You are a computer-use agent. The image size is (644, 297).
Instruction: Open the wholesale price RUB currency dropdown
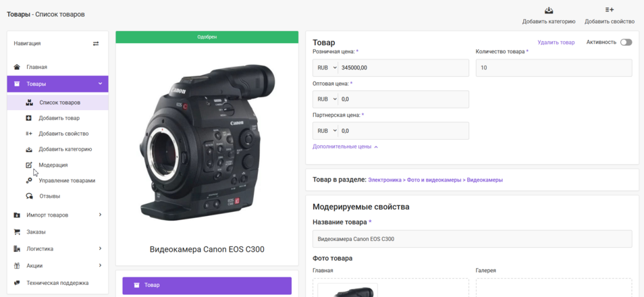[324, 99]
